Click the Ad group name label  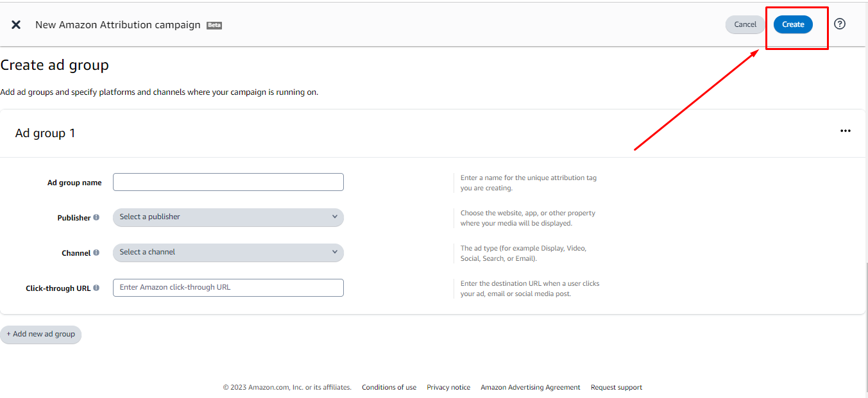tap(74, 183)
